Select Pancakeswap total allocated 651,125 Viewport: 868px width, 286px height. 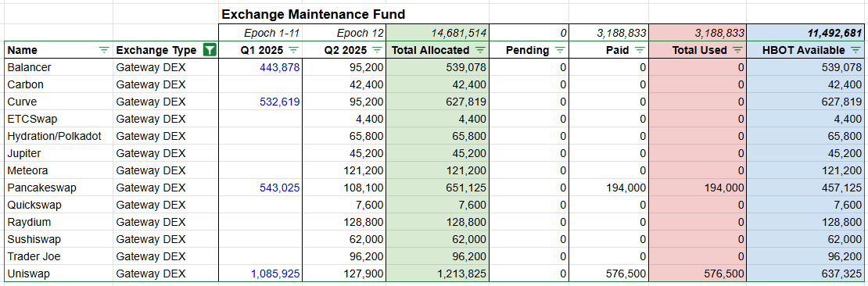coord(438,188)
